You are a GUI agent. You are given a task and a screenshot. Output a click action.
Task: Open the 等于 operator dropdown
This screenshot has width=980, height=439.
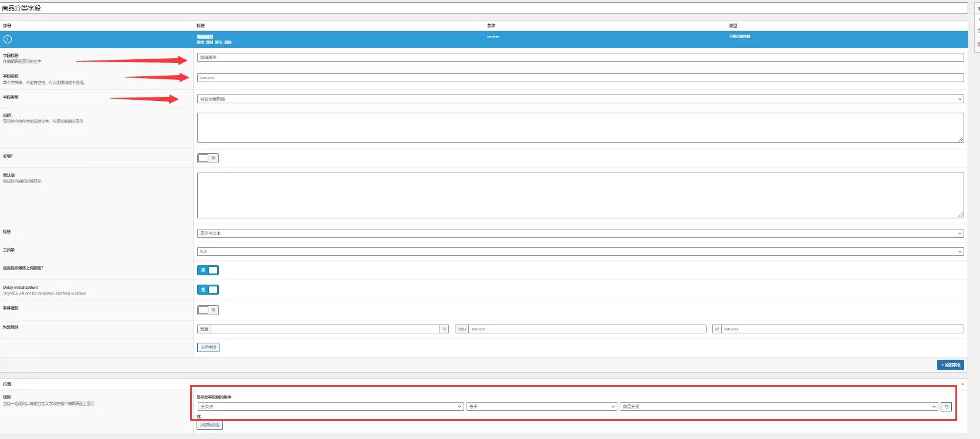point(542,407)
